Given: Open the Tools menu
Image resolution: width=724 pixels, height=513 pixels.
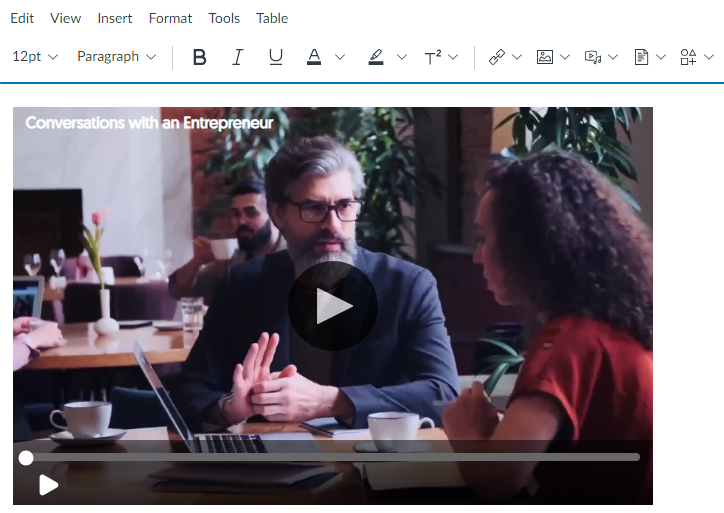Looking at the screenshot, I should coord(224,18).
